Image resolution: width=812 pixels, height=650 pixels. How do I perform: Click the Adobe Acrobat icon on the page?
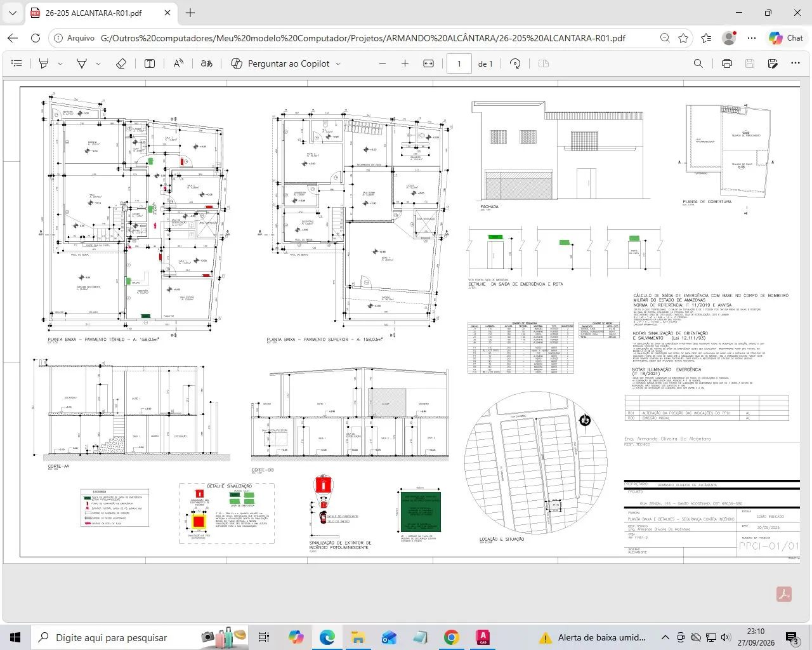point(784,594)
